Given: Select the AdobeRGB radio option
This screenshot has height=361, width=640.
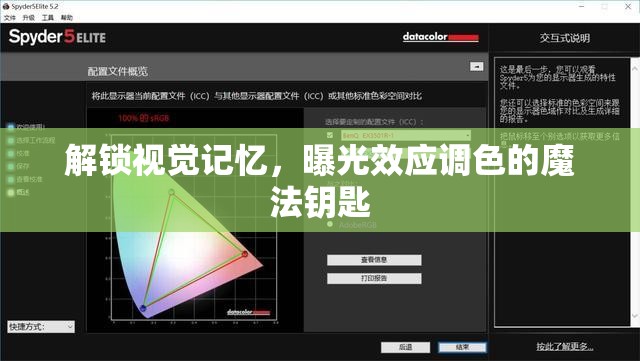Looking at the screenshot, I should 330,225.
